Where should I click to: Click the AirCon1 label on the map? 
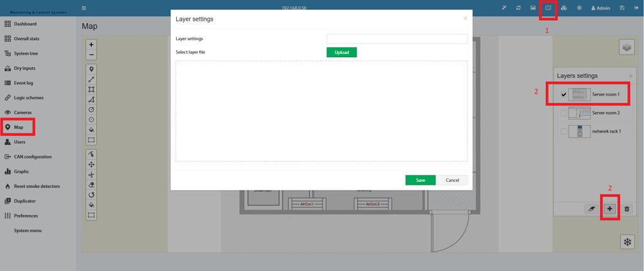[307, 204]
